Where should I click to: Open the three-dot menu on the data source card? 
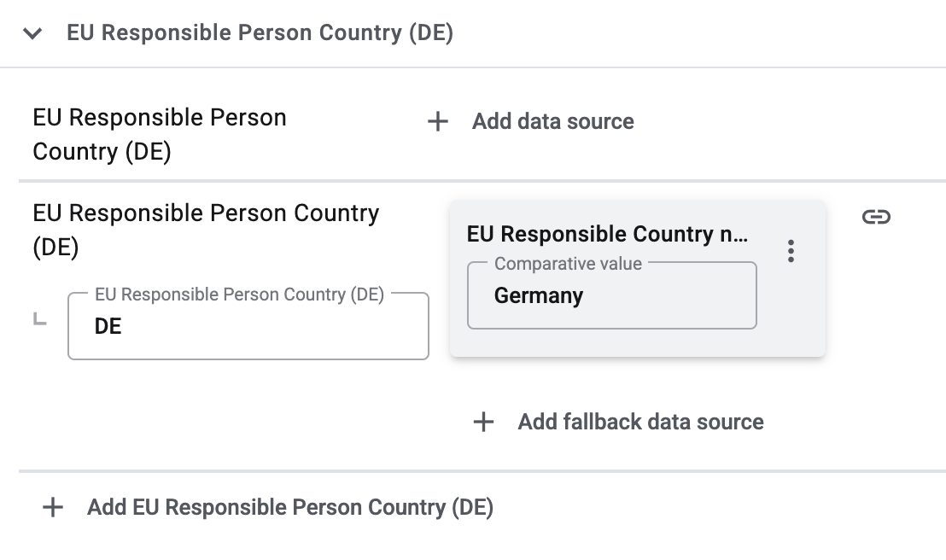(x=791, y=251)
